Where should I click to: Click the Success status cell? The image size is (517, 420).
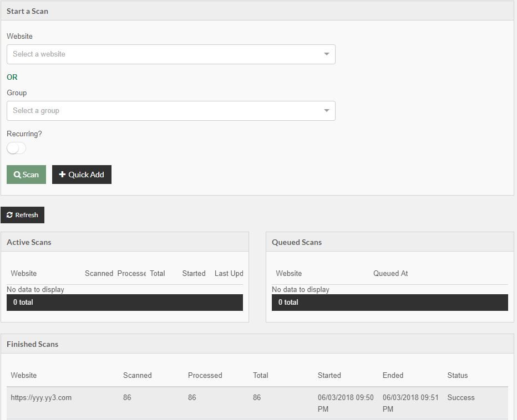pos(461,398)
